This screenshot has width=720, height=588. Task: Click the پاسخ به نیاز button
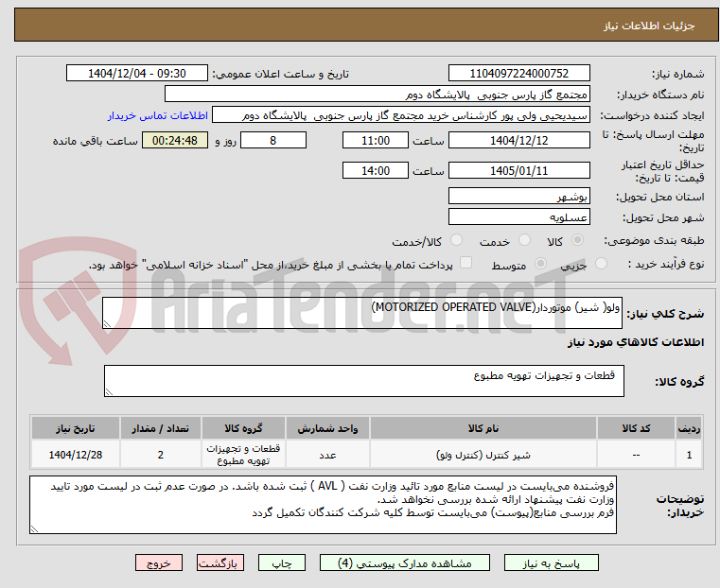551,563
